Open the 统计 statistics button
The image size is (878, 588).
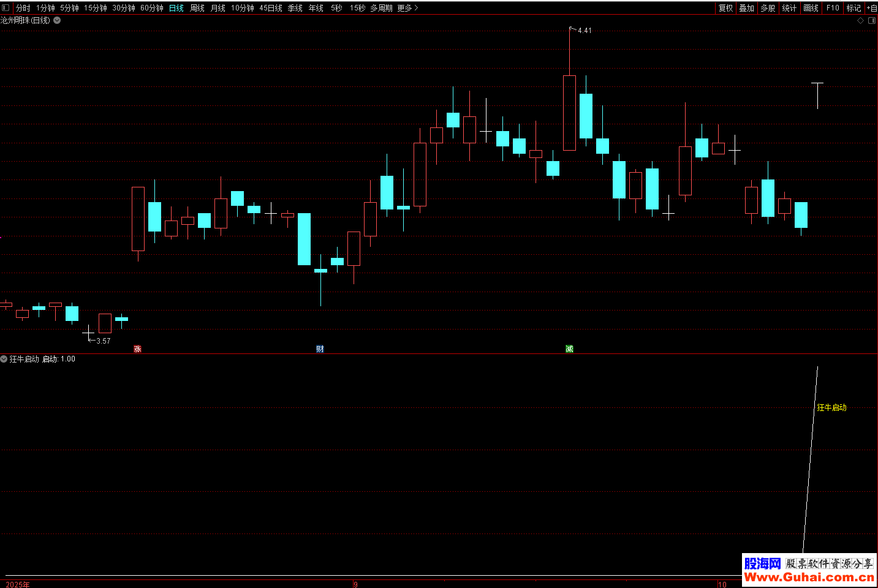point(789,8)
